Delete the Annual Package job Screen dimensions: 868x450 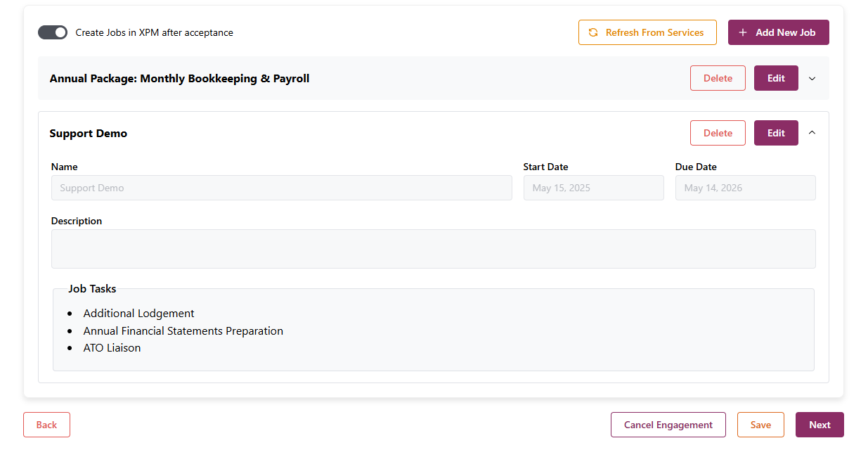coord(718,78)
